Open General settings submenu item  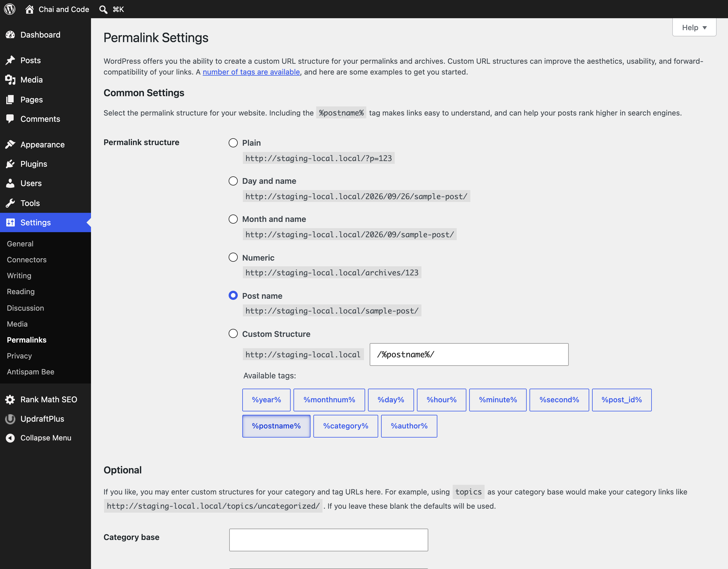pos(20,244)
